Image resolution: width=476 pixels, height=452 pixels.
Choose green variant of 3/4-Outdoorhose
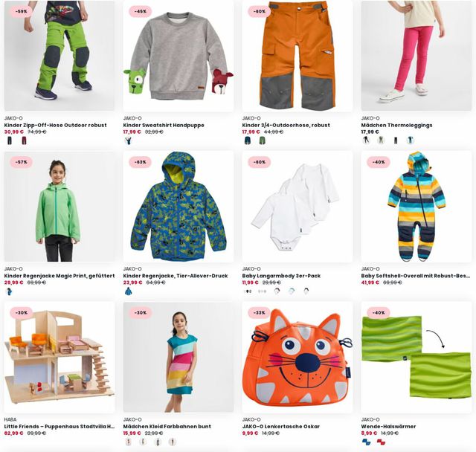pos(262,141)
